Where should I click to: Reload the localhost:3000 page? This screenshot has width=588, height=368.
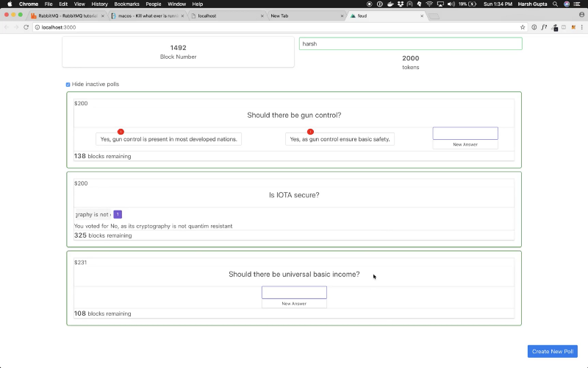click(x=26, y=27)
